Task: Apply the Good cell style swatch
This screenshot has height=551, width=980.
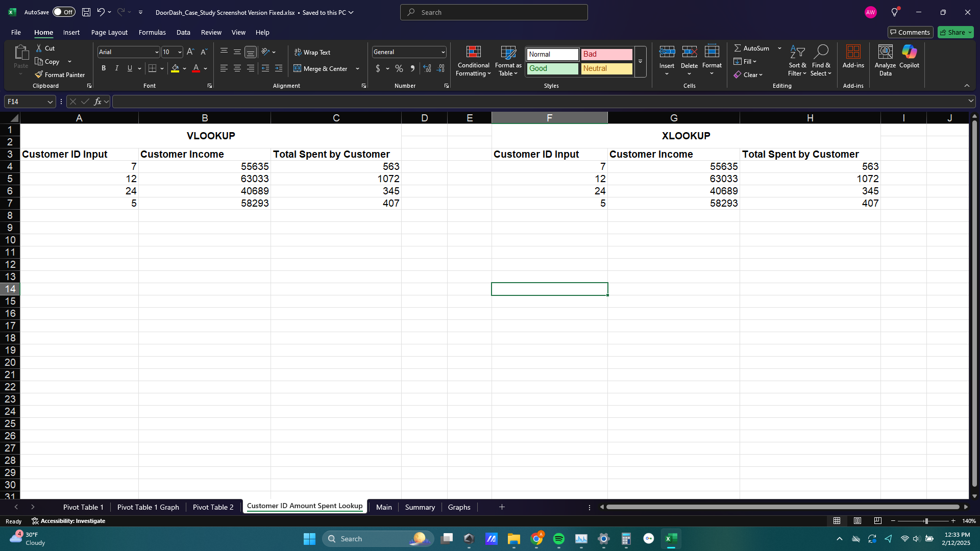Action: point(552,68)
